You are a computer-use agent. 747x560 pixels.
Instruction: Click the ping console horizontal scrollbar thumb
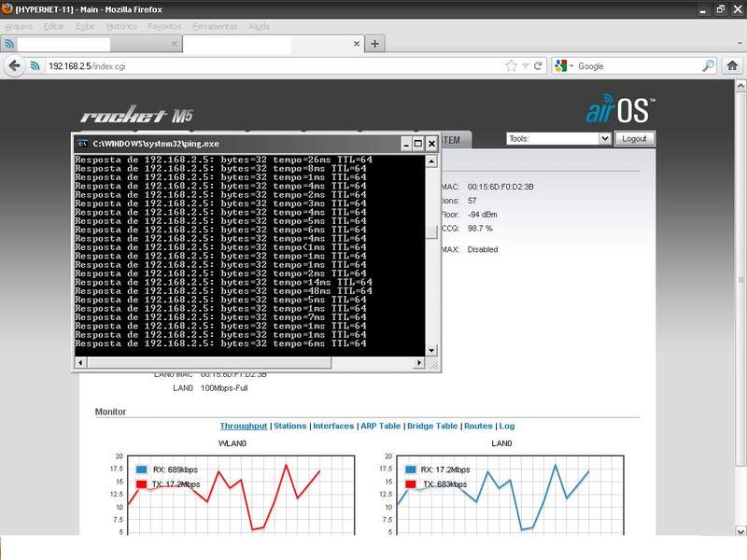pyautogui.click(x=209, y=363)
